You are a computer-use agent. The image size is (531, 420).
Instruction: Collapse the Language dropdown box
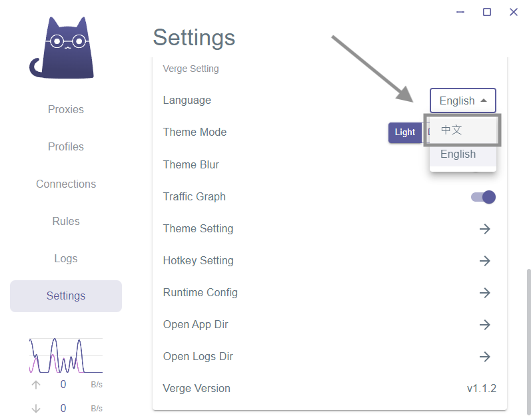click(462, 101)
